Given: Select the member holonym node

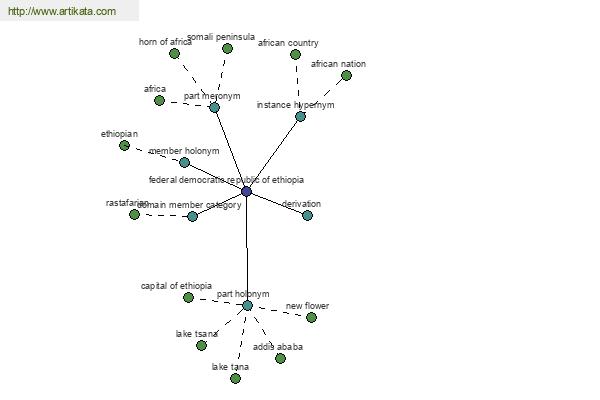Looking at the screenshot, I should pyautogui.click(x=184, y=163).
